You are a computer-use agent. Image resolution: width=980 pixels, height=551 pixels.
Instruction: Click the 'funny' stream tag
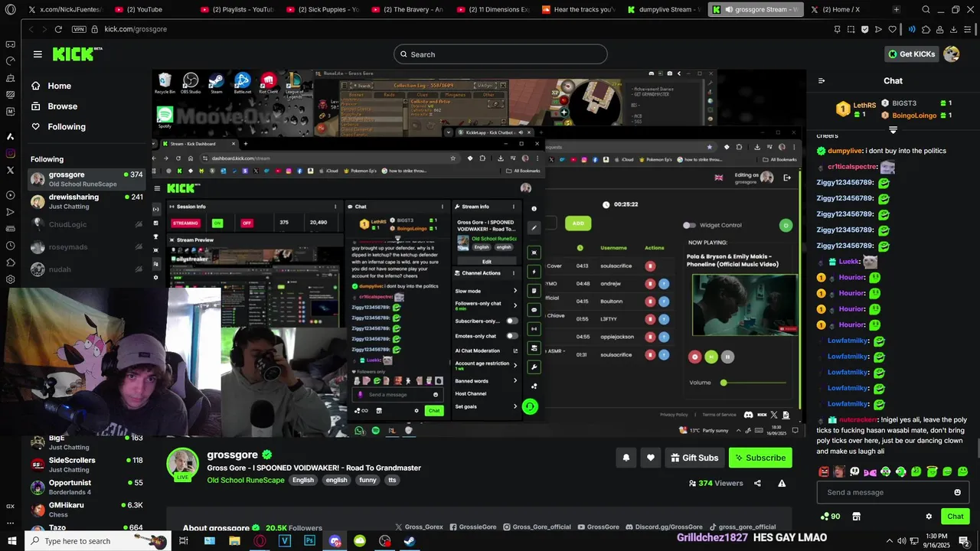[367, 480]
